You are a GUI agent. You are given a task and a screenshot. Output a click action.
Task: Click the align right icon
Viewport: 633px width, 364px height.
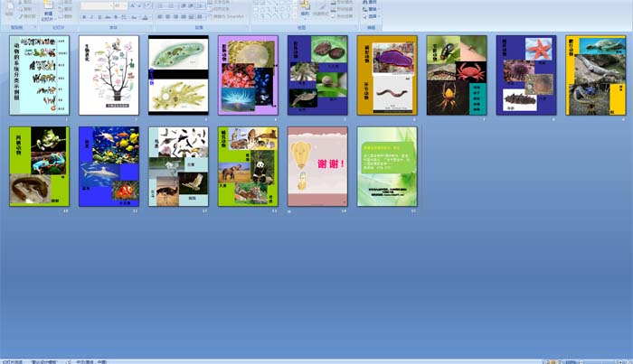click(x=175, y=17)
